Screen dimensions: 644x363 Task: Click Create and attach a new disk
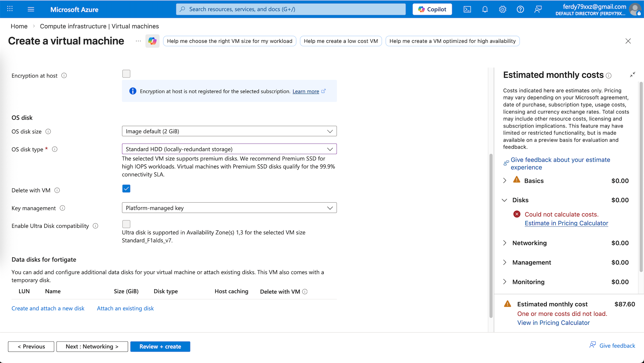(x=48, y=308)
